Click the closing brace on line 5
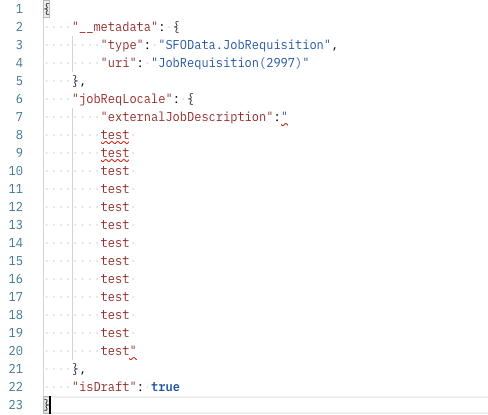 (x=75, y=81)
